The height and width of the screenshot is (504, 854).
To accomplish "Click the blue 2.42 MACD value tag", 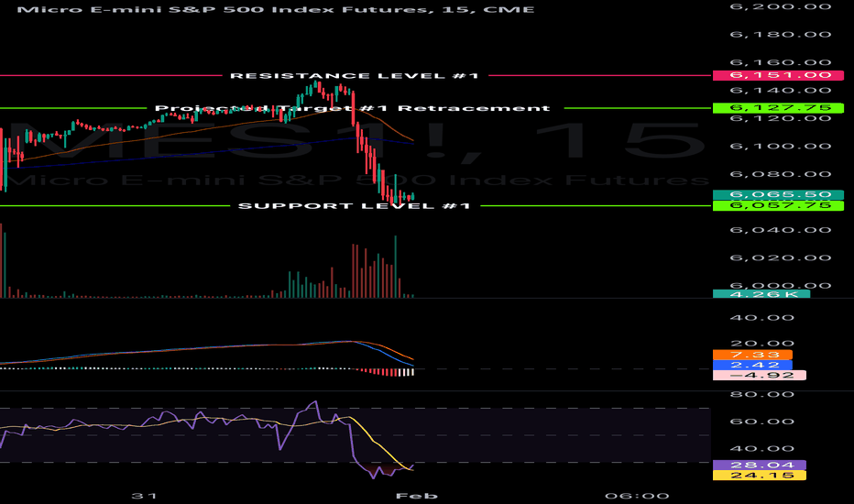I will (x=752, y=365).
